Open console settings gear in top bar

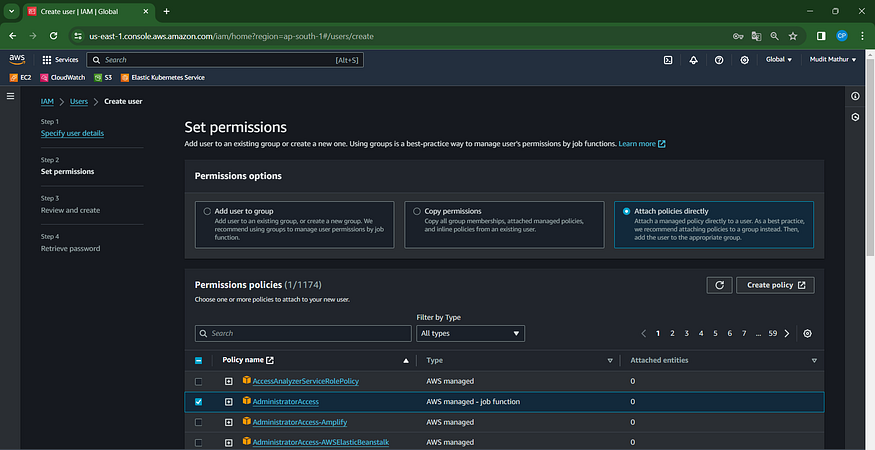tap(744, 60)
